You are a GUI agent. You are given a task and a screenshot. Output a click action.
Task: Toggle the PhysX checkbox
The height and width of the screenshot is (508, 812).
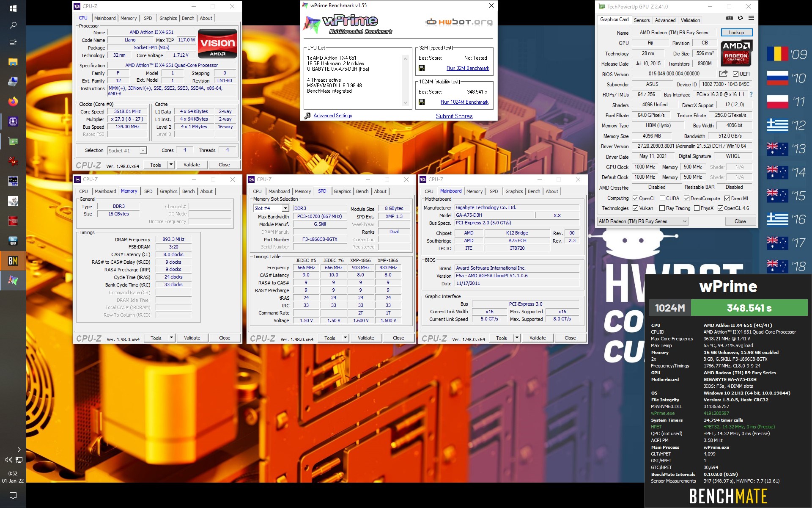[x=697, y=208]
